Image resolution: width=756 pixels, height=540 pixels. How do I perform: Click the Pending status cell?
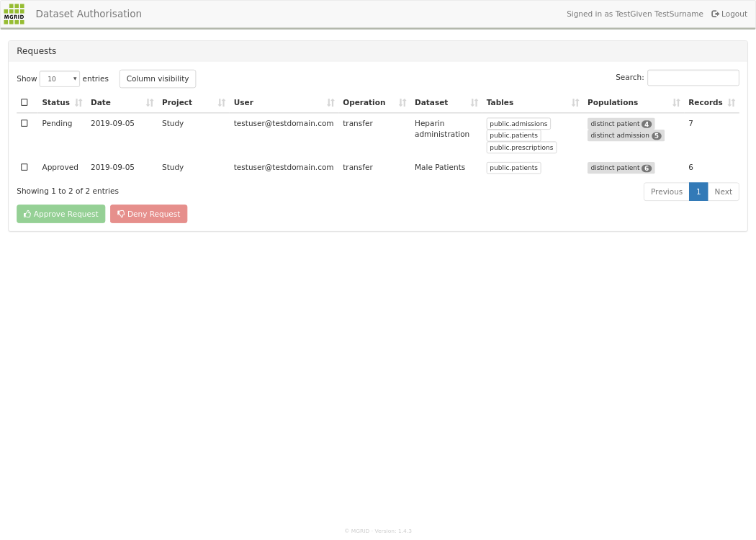(57, 123)
